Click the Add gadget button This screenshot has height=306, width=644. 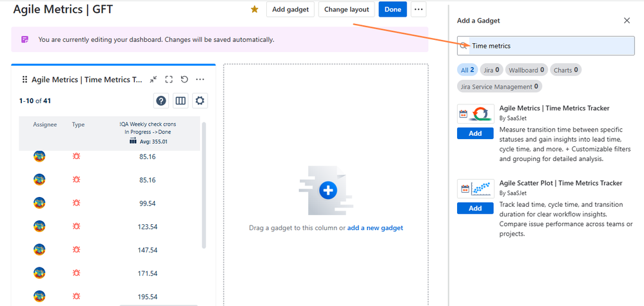(290, 10)
